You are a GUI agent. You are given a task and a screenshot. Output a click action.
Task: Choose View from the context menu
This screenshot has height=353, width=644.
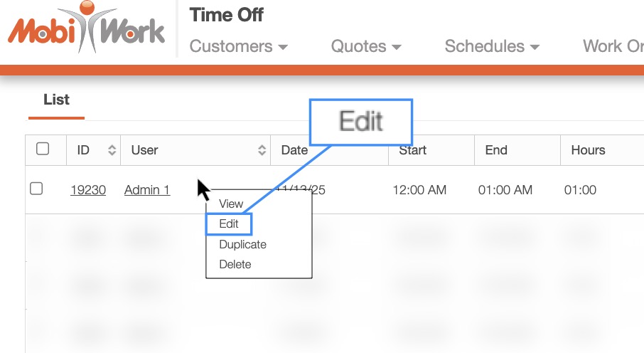(231, 204)
